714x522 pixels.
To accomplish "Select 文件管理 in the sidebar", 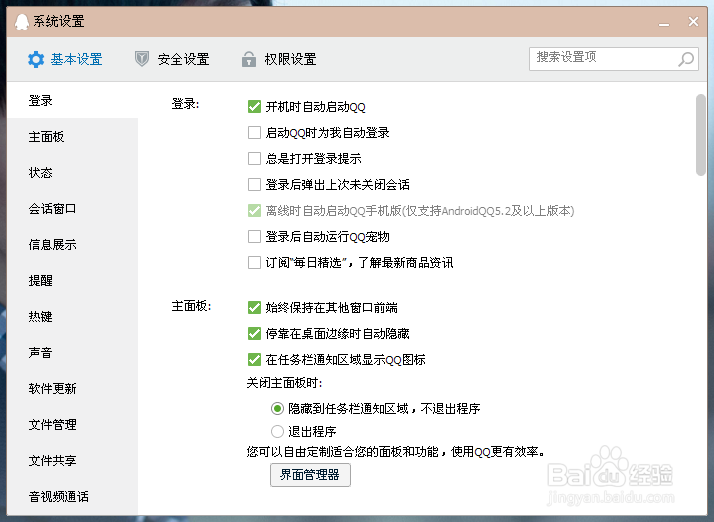I will point(72,424).
